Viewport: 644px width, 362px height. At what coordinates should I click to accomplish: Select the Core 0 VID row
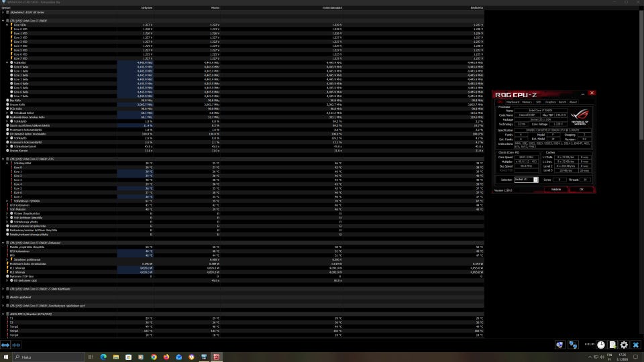pyautogui.click(x=242, y=29)
